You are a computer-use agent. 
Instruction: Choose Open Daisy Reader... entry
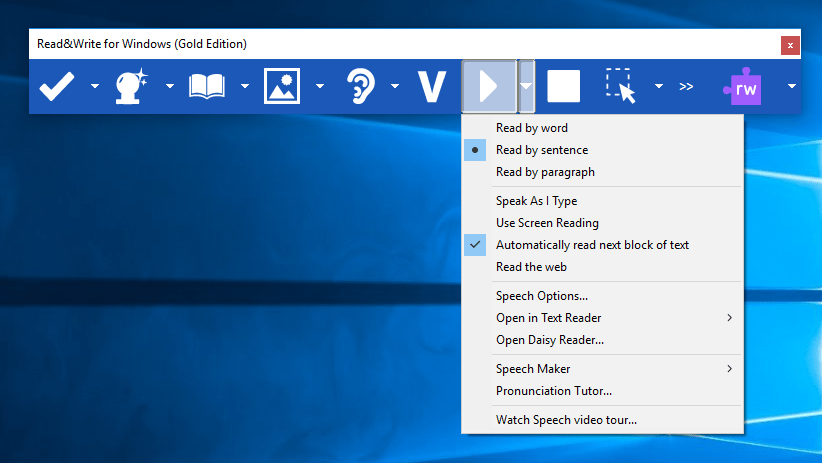[x=602, y=340]
